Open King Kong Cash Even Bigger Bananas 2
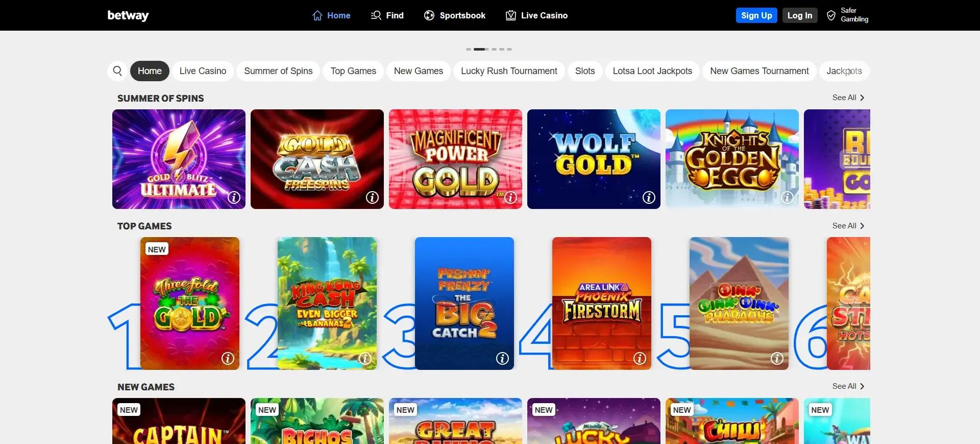Image resolution: width=980 pixels, height=444 pixels. (x=327, y=303)
